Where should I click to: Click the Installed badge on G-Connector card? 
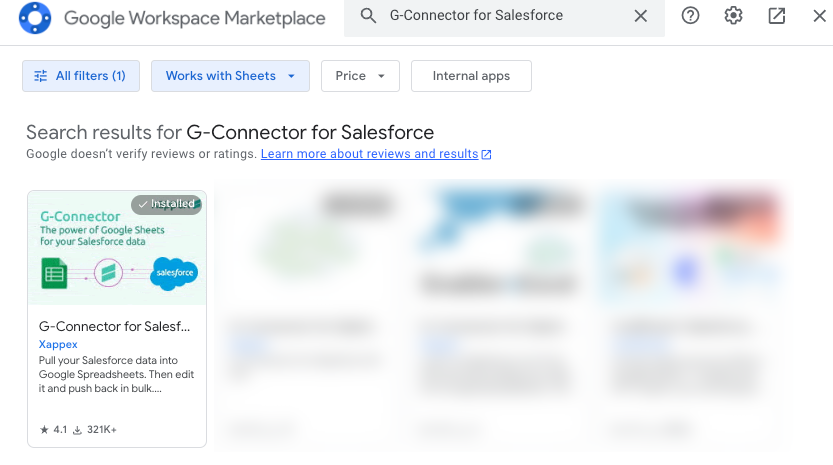167,204
